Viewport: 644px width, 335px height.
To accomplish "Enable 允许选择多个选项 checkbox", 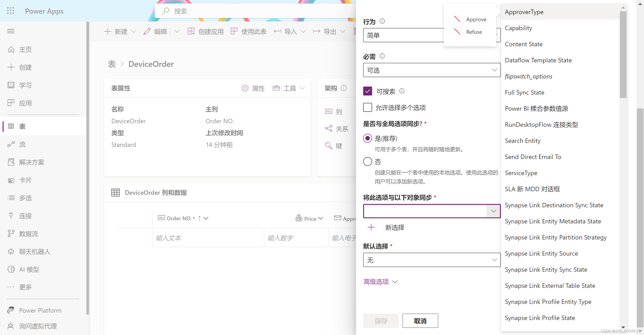I will coord(367,107).
